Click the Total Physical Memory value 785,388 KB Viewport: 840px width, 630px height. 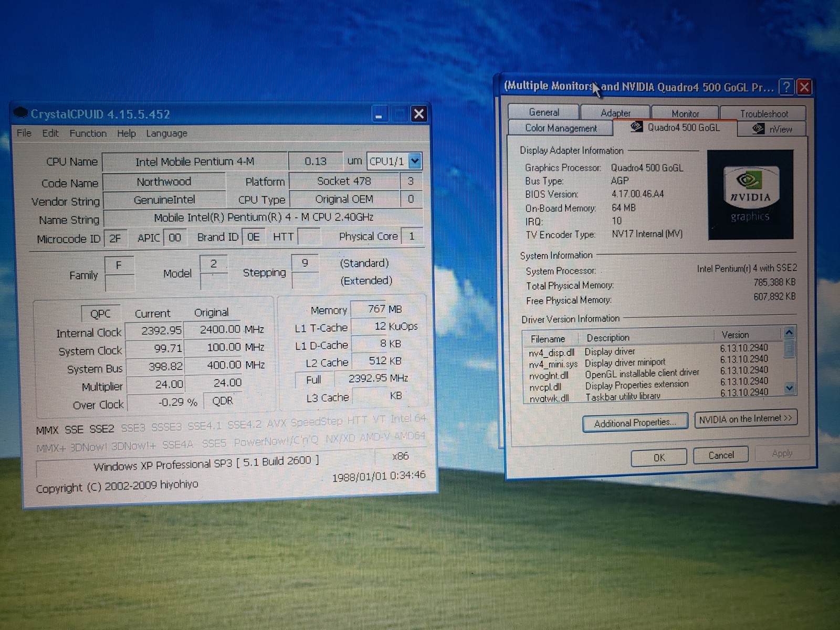click(774, 282)
